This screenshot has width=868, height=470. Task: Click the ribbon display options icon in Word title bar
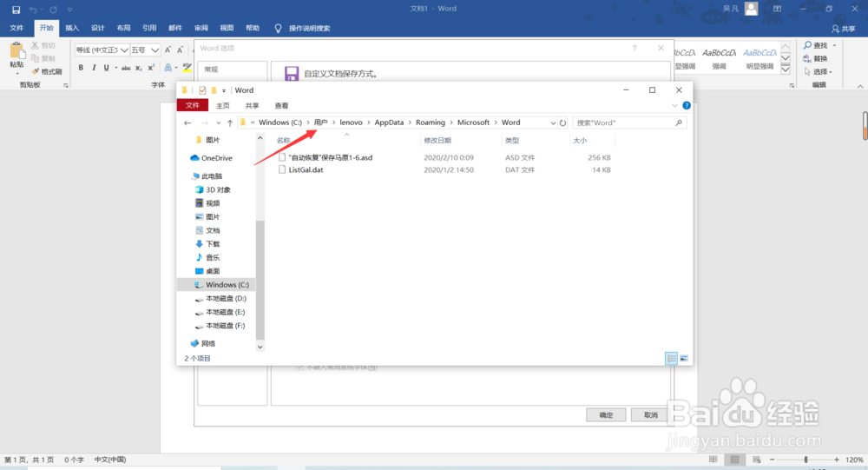(777, 9)
